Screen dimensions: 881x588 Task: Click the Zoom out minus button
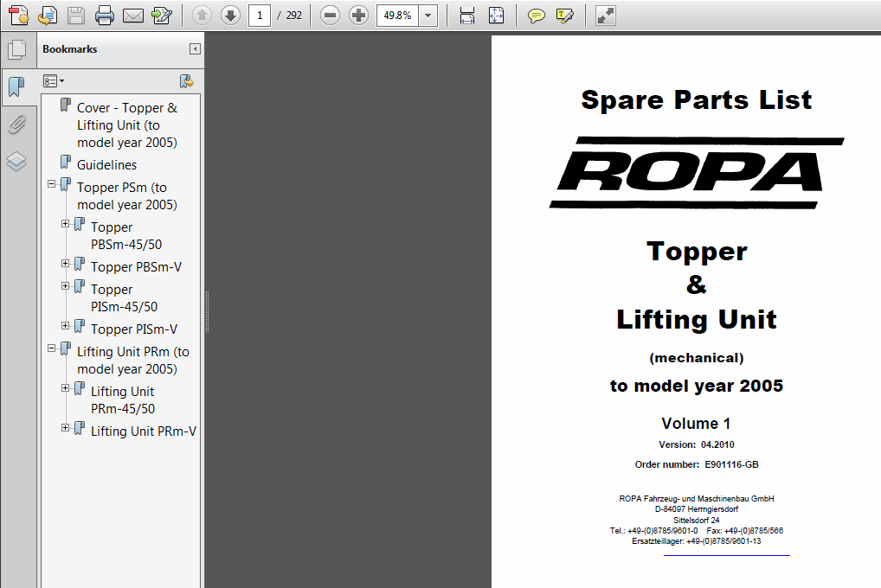click(330, 16)
